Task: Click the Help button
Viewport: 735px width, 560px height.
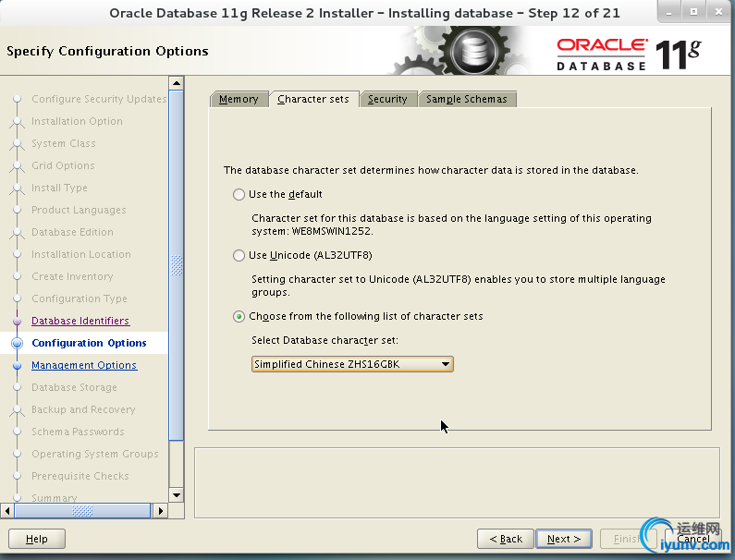Action: point(37,539)
